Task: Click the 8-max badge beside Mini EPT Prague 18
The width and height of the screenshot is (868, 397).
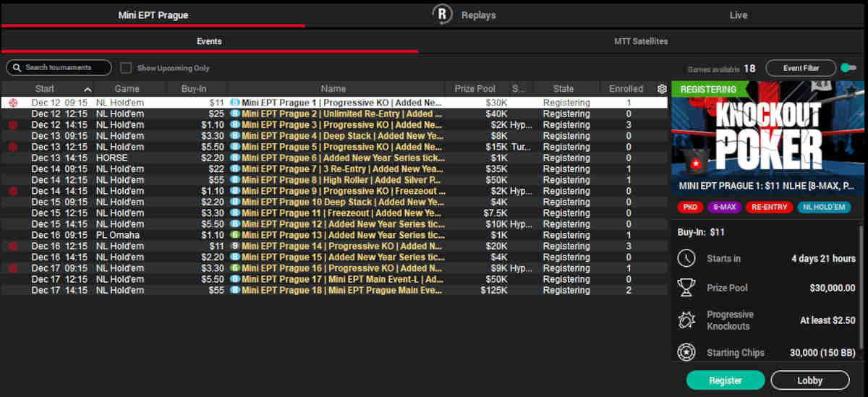Action: pos(235,290)
